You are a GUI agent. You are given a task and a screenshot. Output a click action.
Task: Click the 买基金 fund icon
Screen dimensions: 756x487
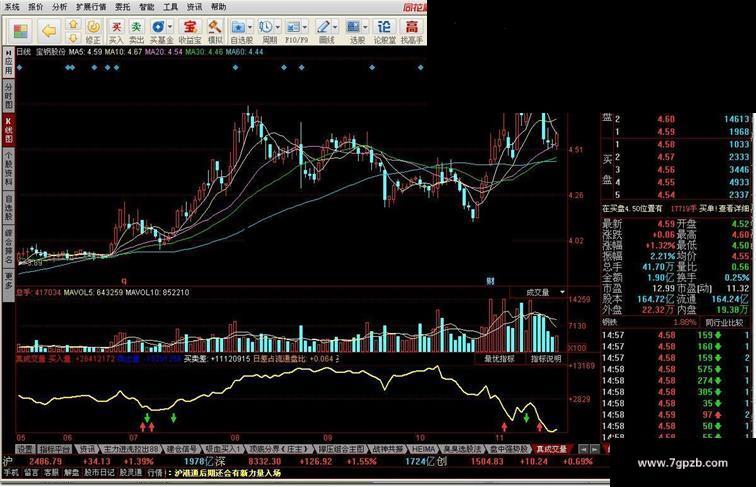tap(158, 27)
